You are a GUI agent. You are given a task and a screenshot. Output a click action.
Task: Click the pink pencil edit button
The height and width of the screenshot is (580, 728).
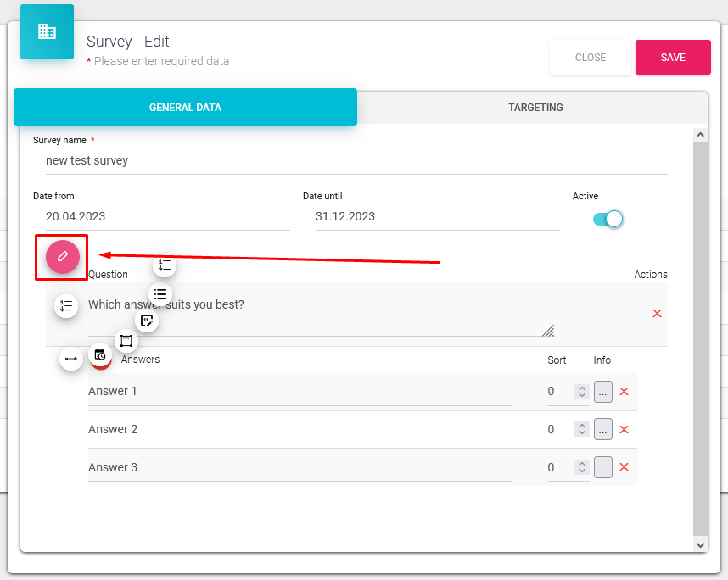[x=62, y=256]
